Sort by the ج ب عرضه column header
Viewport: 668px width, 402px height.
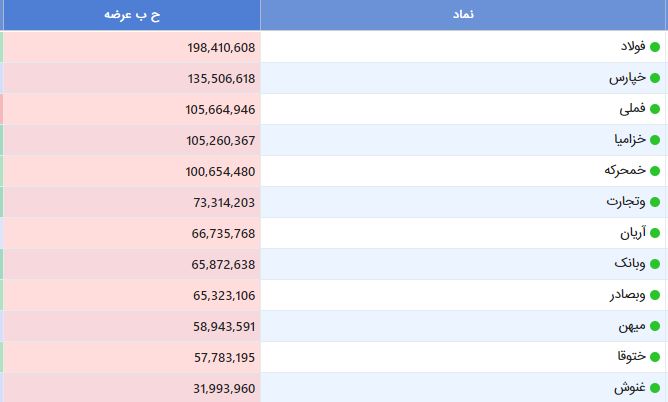tap(132, 14)
